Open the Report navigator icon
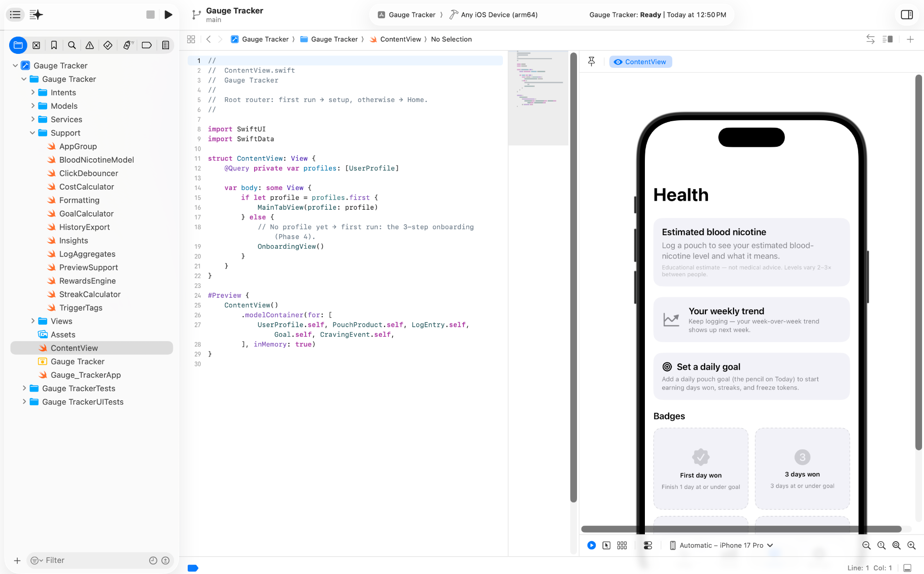 coord(166,45)
